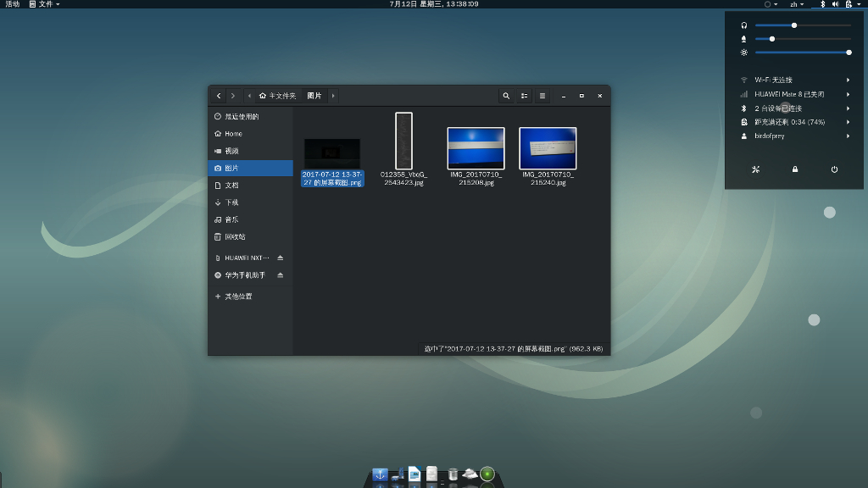
Task: Open 回收站 in sidebar
Action: (250, 237)
